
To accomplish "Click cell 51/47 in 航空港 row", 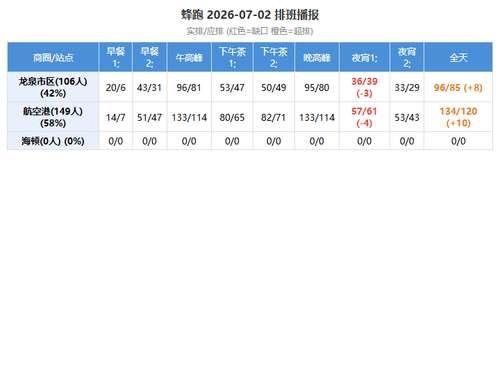I will (x=149, y=117).
